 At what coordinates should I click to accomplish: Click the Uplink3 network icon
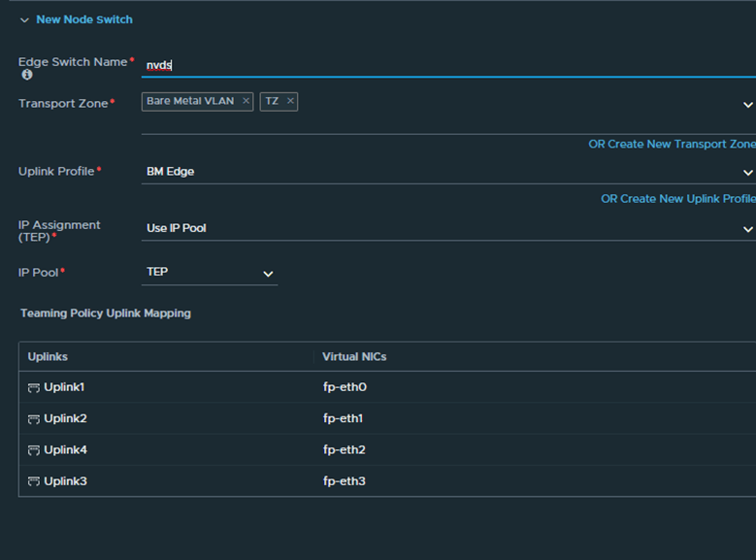(34, 481)
